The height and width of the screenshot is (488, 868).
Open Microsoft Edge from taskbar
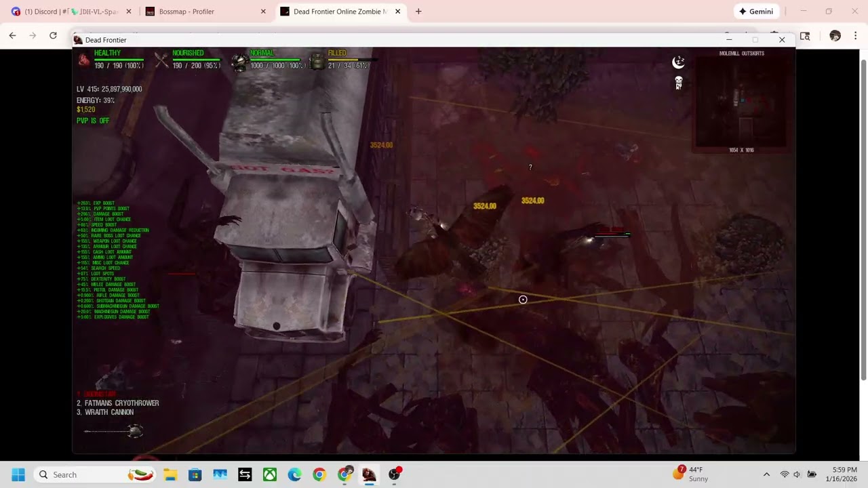coord(294,474)
